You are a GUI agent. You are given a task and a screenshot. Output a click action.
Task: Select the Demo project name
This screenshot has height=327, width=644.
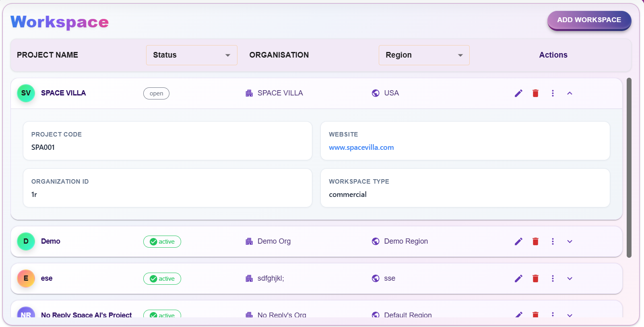(51, 241)
